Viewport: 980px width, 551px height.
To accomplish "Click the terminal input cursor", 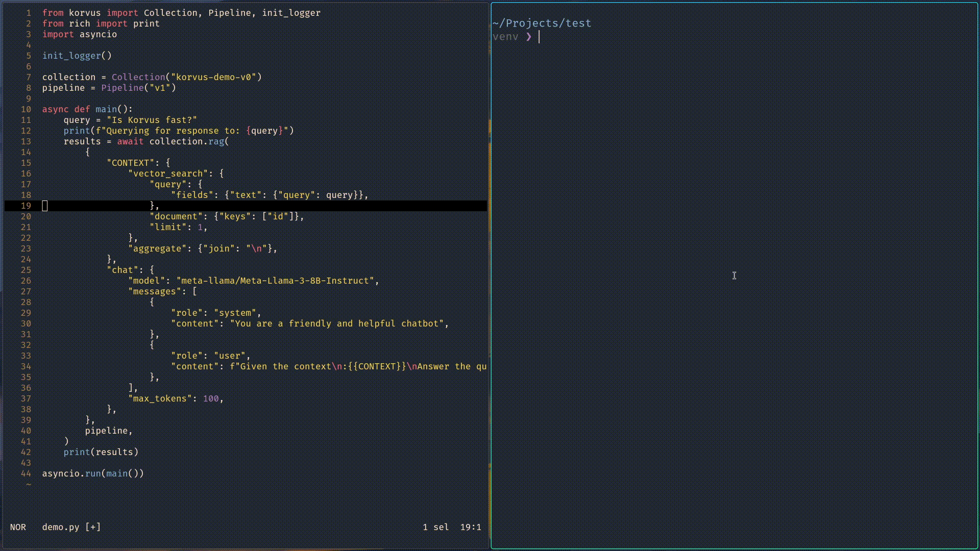I will point(539,37).
